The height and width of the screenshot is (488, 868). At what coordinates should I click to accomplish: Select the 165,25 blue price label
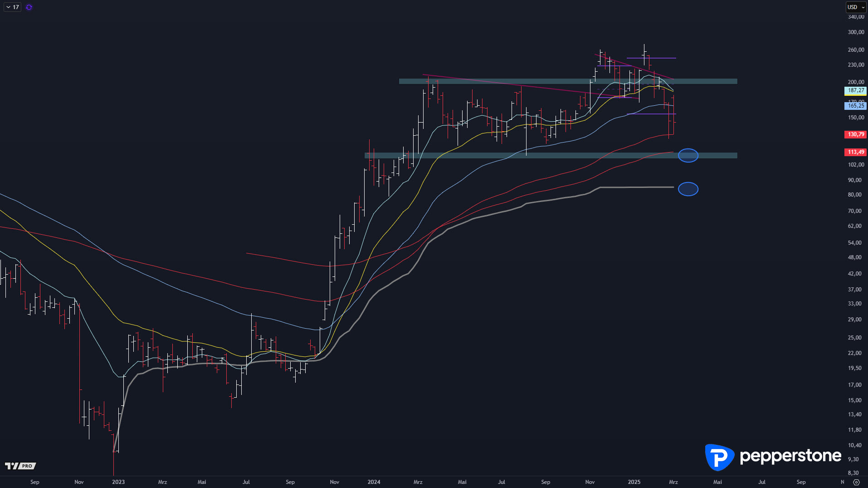point(855,106)
